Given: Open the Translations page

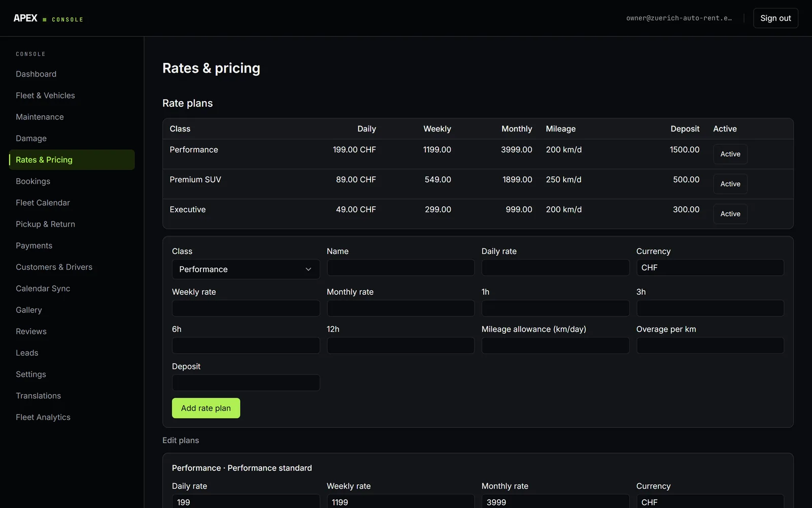Looking at the screenshot, I should point(72,396).
